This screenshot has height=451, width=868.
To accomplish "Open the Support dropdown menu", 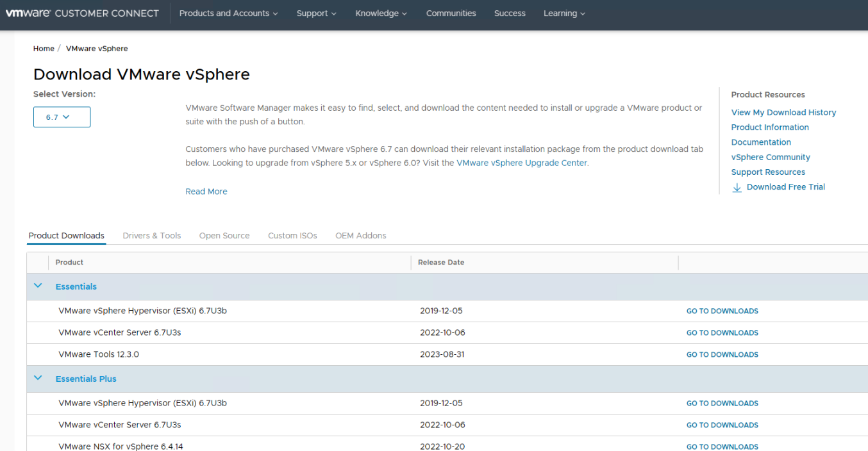I will pos(316,13).
